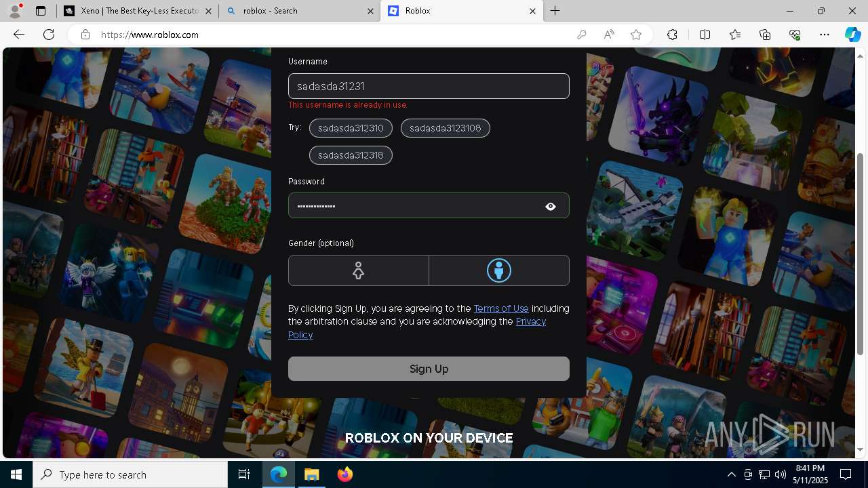The height and width of the screenshot is (488, 868).
Task: Switch to the roblox - Search tab
Action: click(x=299, y=11)
